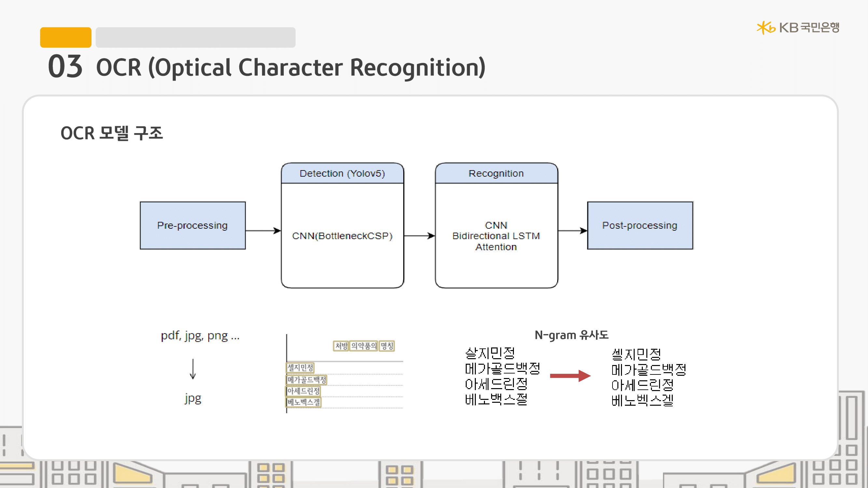Click the gray bar above the title
This screenshot has width=868, height=488.
195,37
